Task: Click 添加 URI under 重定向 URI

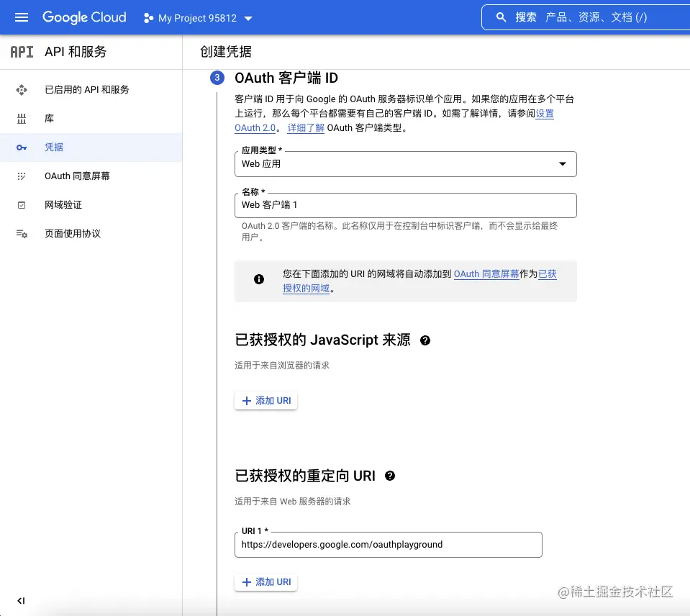Action: [265, 581]
